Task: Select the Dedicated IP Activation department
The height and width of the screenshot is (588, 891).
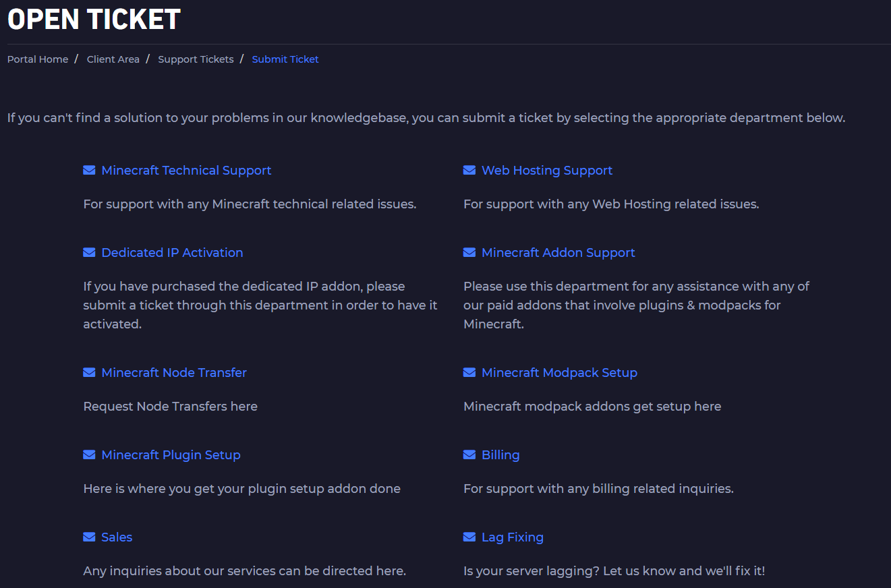Action: (x=172, y=253)
